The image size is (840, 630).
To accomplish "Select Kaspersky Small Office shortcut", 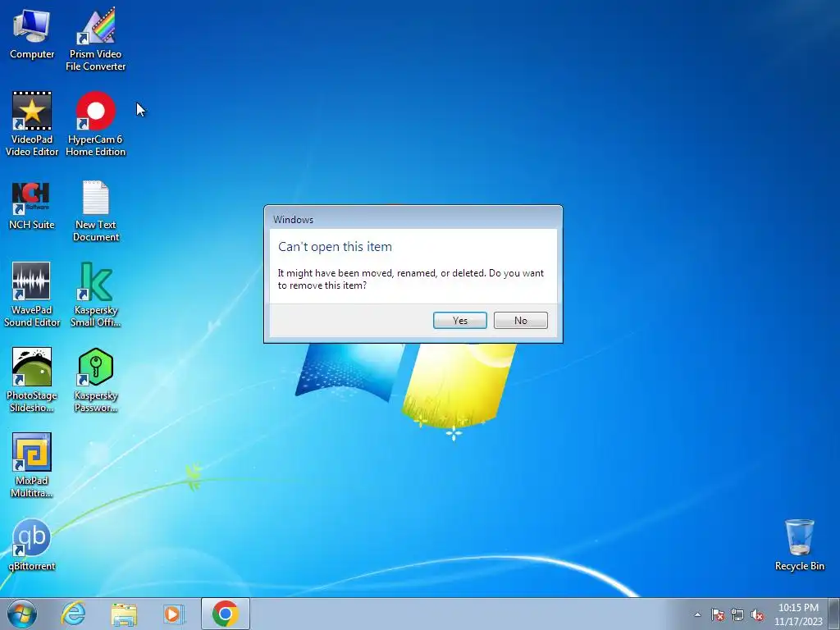I will pyautogui.click(x=95, y=294).
